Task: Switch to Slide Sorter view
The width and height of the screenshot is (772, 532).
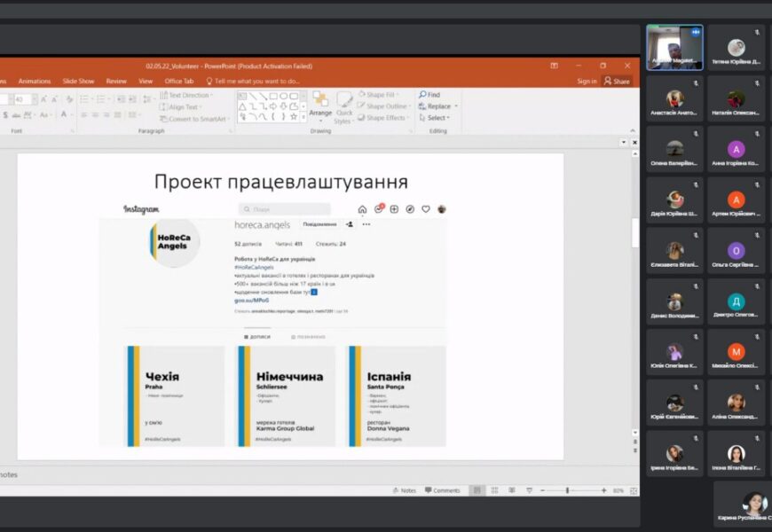Action: click(x=494, y=490)
